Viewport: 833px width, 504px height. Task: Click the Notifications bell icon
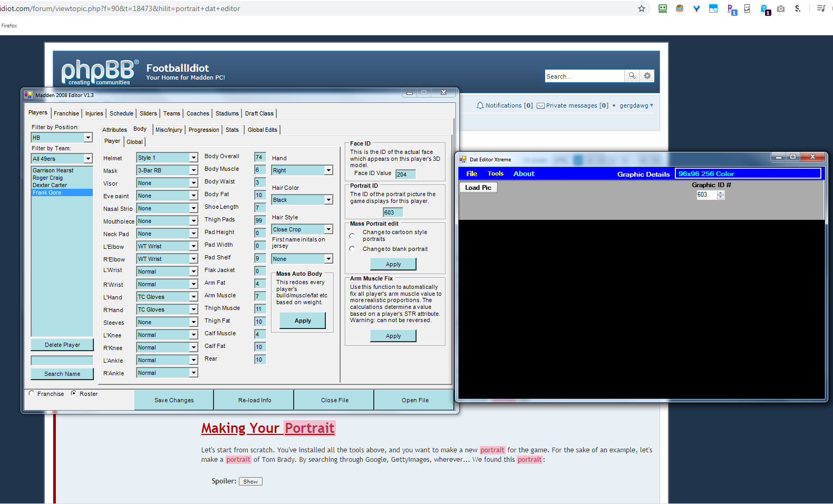pos(480,105)
